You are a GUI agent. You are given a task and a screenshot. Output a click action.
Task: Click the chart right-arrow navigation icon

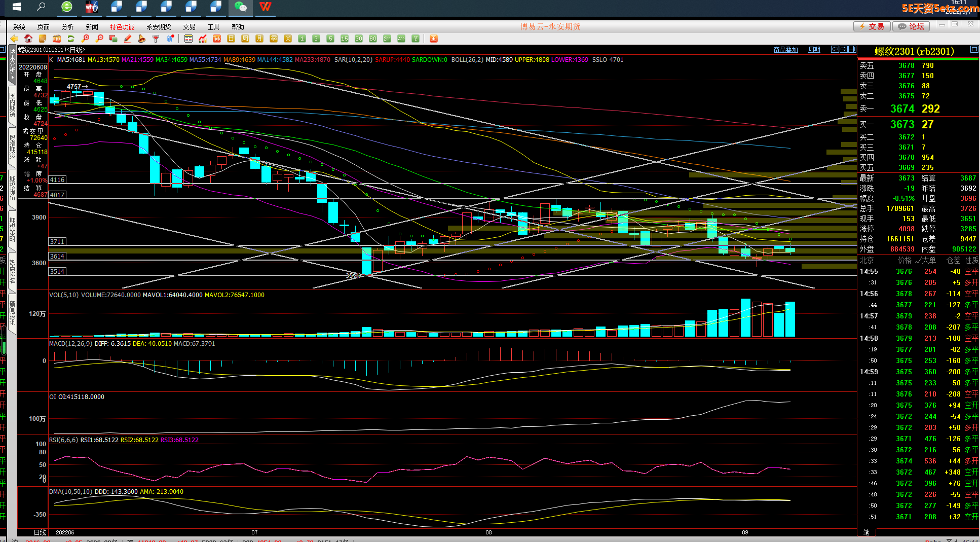pyautogui.click(x=844, y=49)
